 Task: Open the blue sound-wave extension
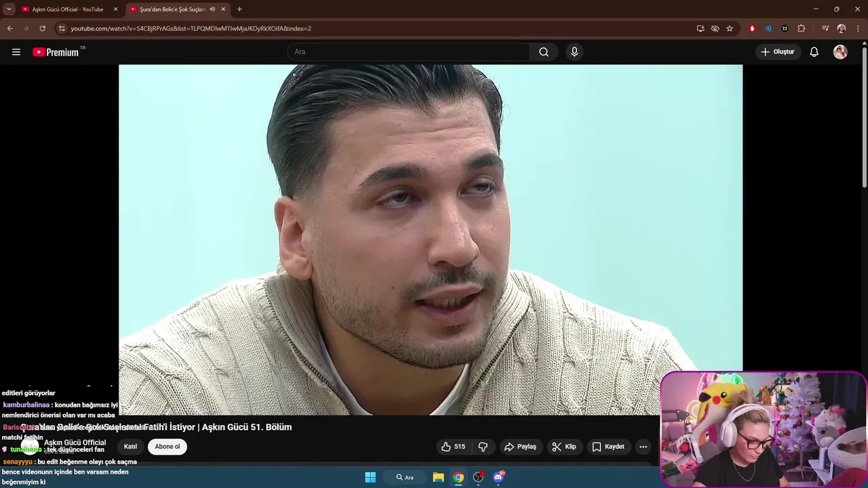pos(768,28)
